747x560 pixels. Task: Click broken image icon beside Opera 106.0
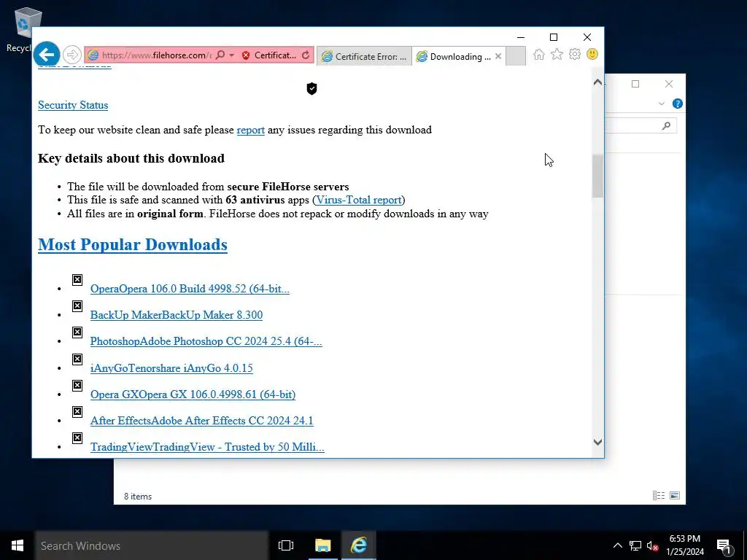coord(77,280)
